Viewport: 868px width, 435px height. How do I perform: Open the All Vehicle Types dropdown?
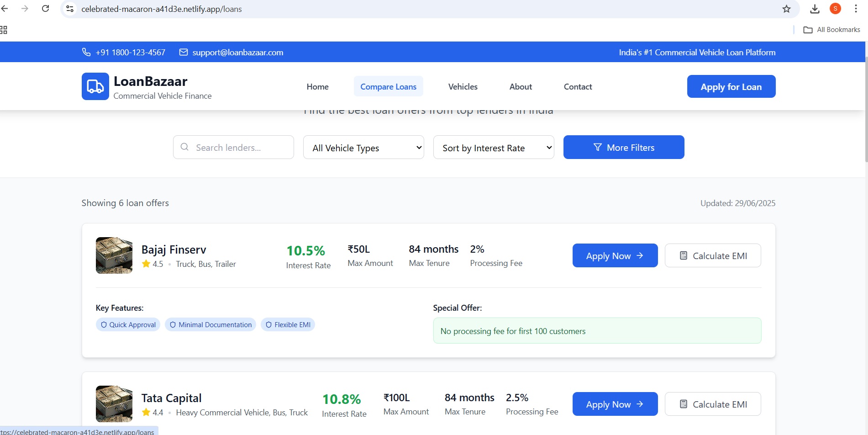point(363,147)
